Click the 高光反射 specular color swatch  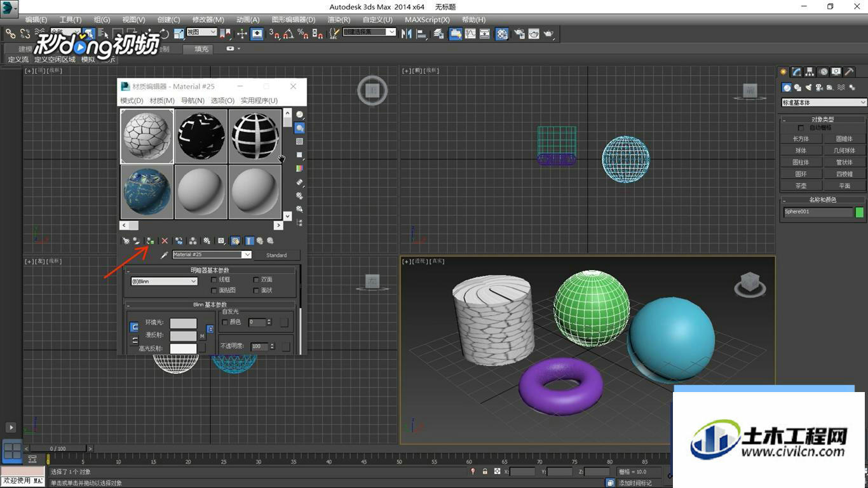click(183, 349)
